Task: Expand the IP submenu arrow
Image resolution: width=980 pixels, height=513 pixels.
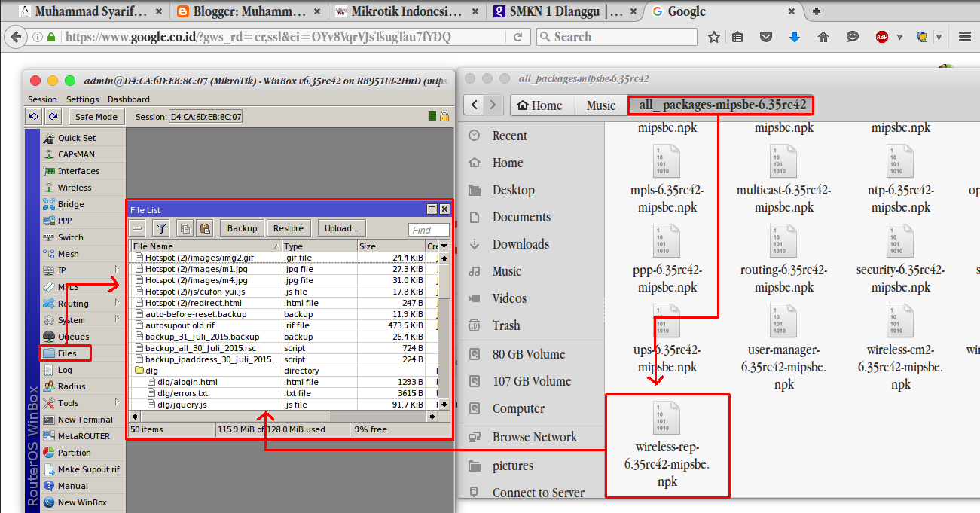Action: point(118,270)
